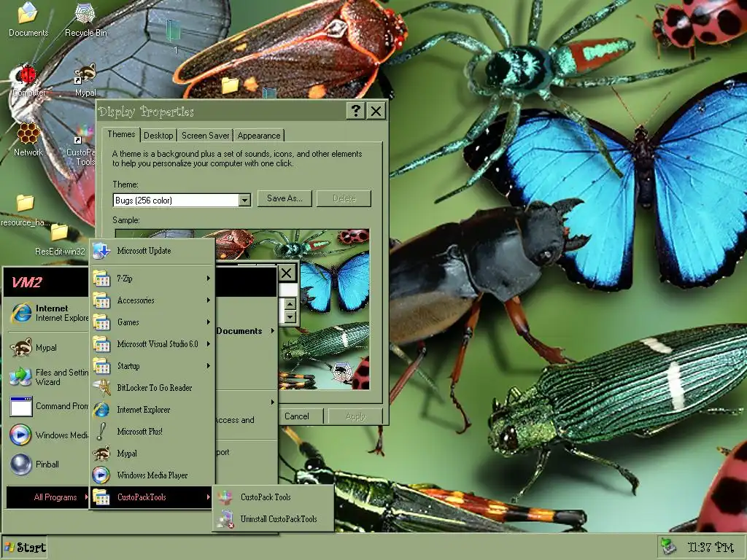The width and height of the screenshot is (747, 560).
Task: Switch to the Themes tab
Action: (121, 134)
